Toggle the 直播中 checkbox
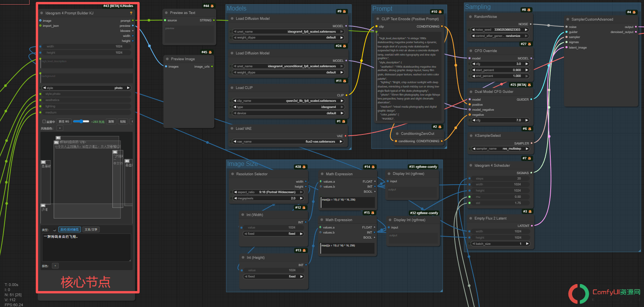This screenshot has width=644, height=307. (44, 122)
